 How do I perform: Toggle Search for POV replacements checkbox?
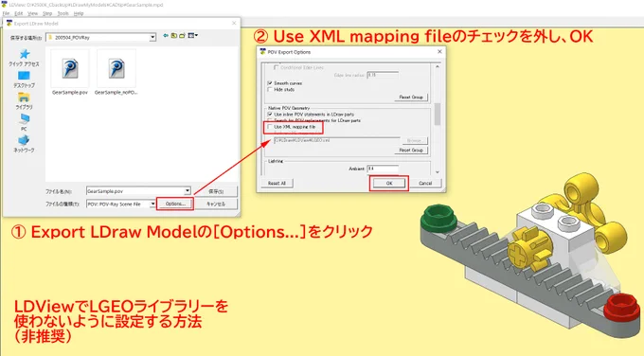pyautogui.click(x=270, y=120)
